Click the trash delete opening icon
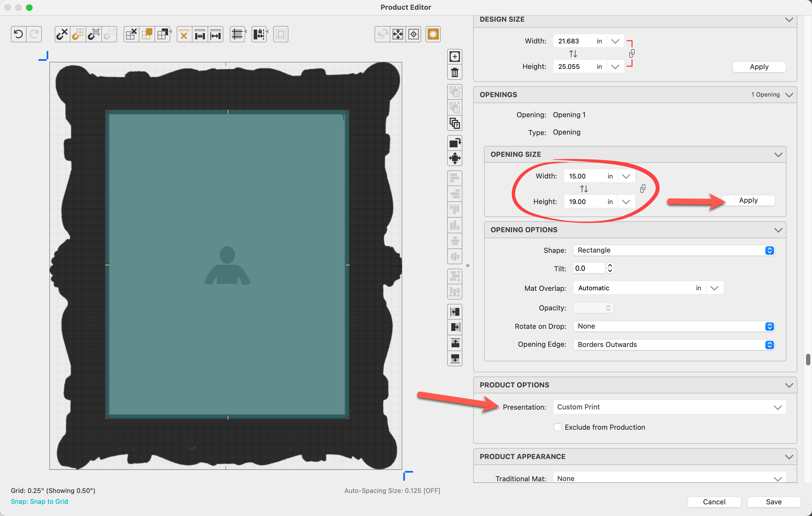Viewport: 812px width, 516px height. point(455,72)
